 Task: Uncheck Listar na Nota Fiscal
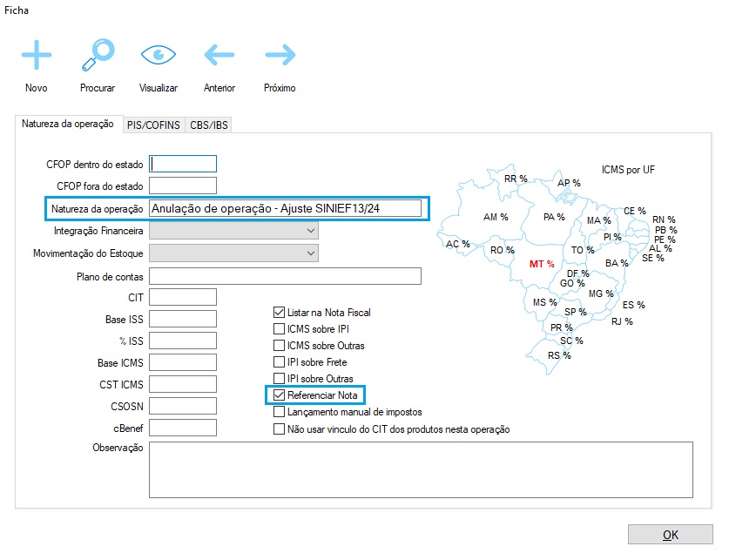coord(280,313)
